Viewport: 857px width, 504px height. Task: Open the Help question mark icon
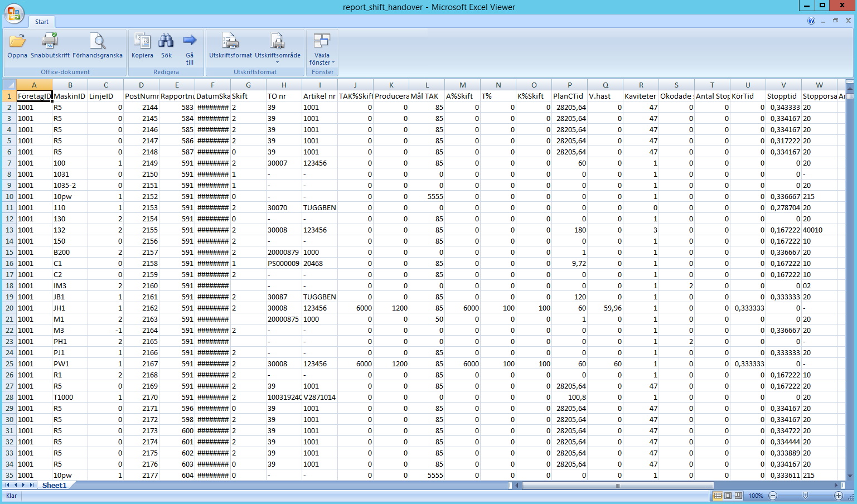tap(811, 21)
